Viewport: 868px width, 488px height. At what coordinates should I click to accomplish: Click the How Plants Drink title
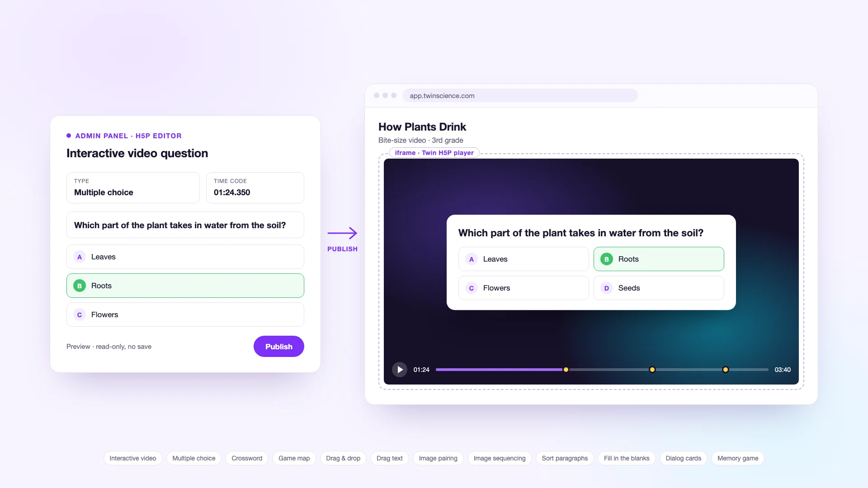[422, 127]
